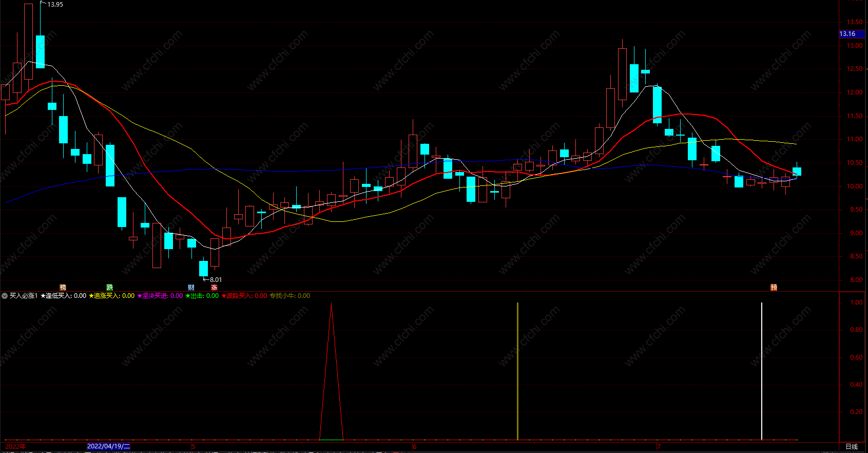This screenshot has width=868, height=453.
Task: Click the white vertical signal bar
Action: [762, 371]
